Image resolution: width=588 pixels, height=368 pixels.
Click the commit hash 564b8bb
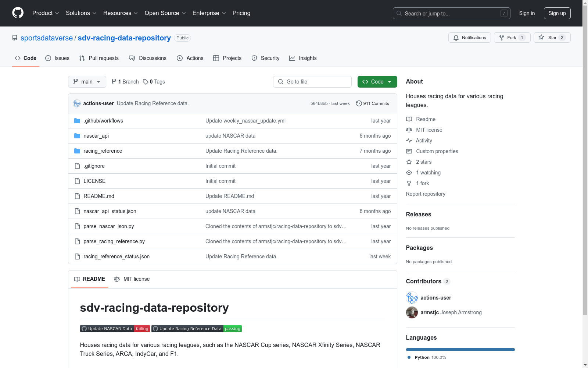[x=319, y=103]
